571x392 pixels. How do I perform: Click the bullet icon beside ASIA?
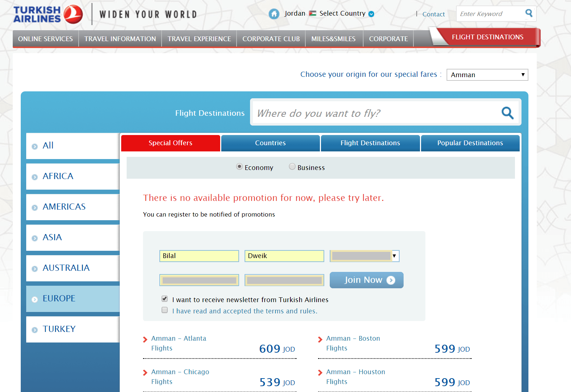click(35, 238)
